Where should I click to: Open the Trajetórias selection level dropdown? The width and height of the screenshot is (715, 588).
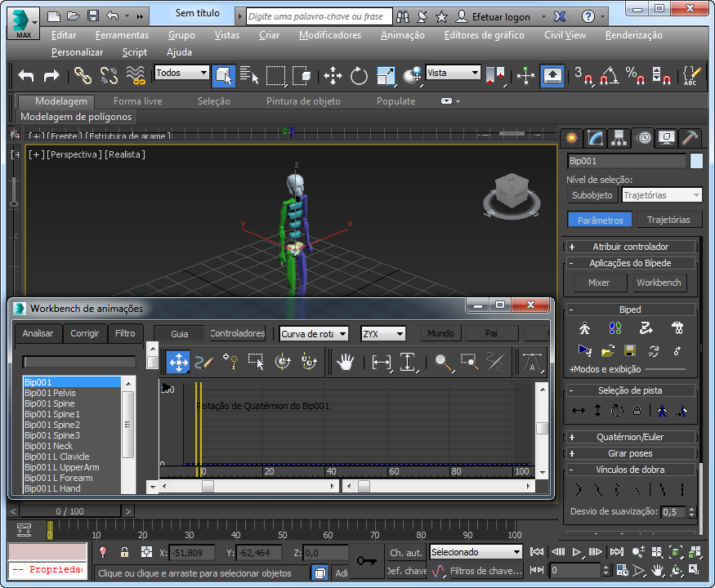tap(662, 195)
